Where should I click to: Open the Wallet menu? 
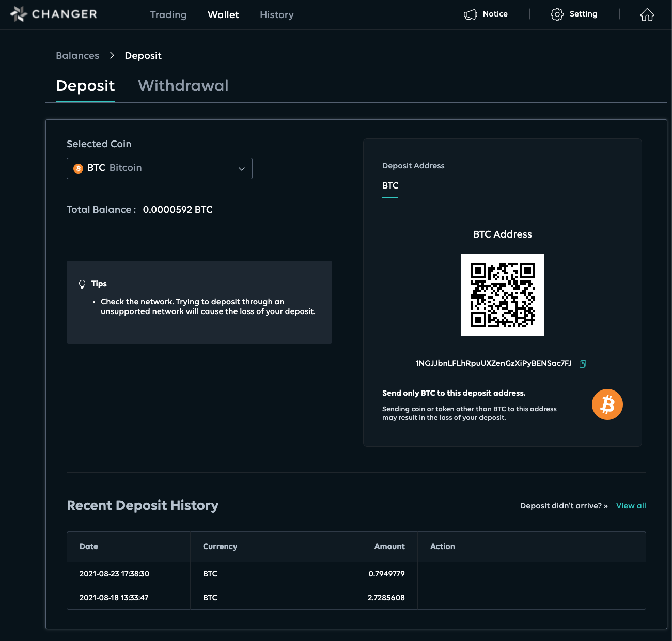point(223,14)
